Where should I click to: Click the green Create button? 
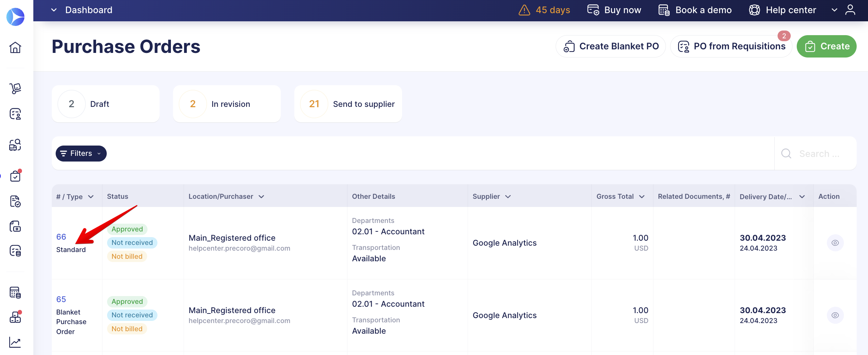pos(826,46)
